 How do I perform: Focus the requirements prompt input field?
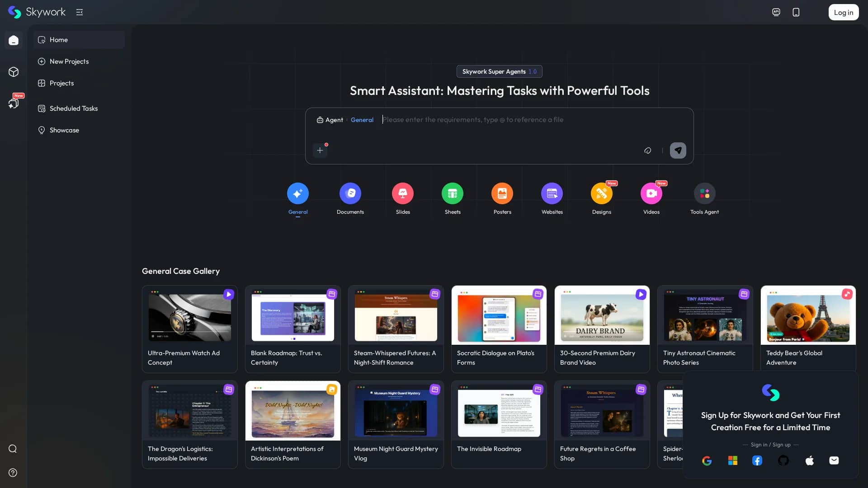point(533,120)
